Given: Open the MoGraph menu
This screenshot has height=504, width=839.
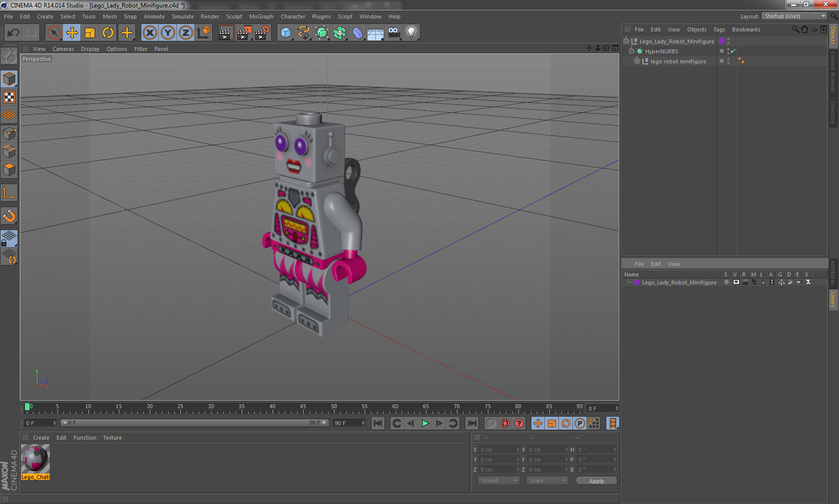Looking at the screenshot, I should 261,16.
